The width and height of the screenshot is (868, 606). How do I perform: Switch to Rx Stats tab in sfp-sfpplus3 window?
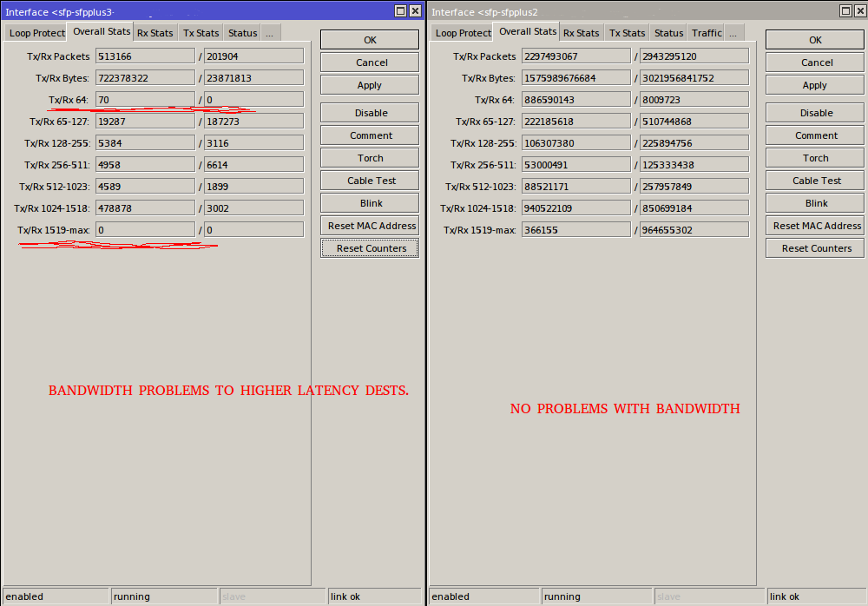click(x=155, y=33)
